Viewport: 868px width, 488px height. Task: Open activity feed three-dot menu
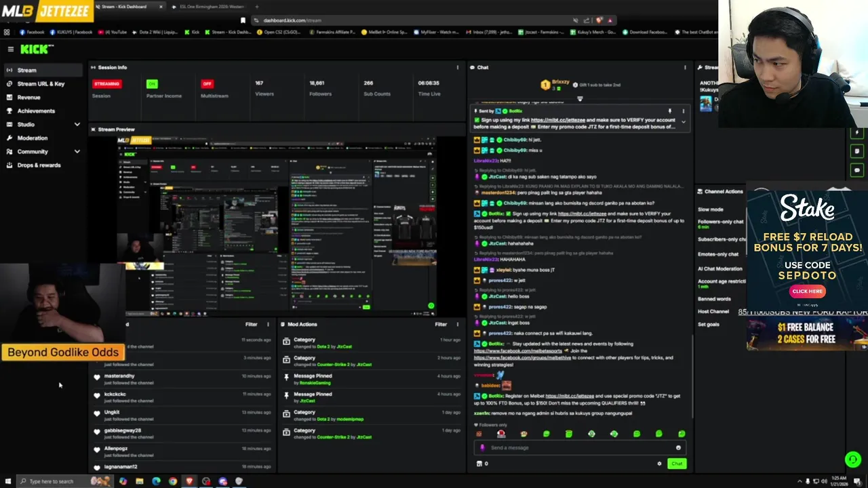[x=268, y=324]
